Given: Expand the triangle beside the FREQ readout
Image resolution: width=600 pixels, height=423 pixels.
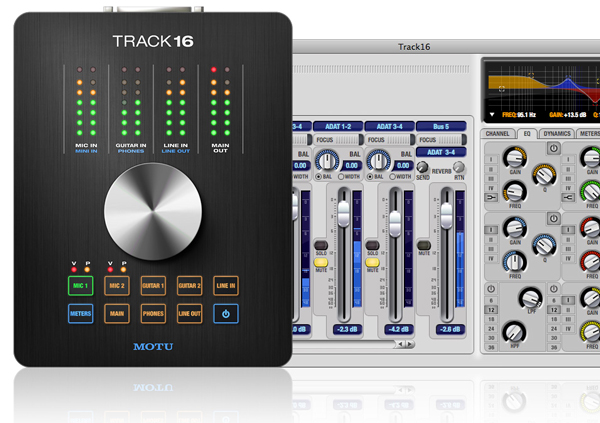Looking at the screenshot, I should [x=491, y=116].
